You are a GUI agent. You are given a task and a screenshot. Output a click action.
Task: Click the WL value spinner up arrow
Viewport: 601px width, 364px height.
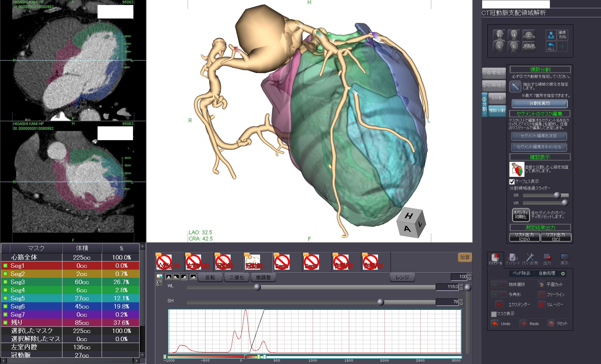point(461,285)
